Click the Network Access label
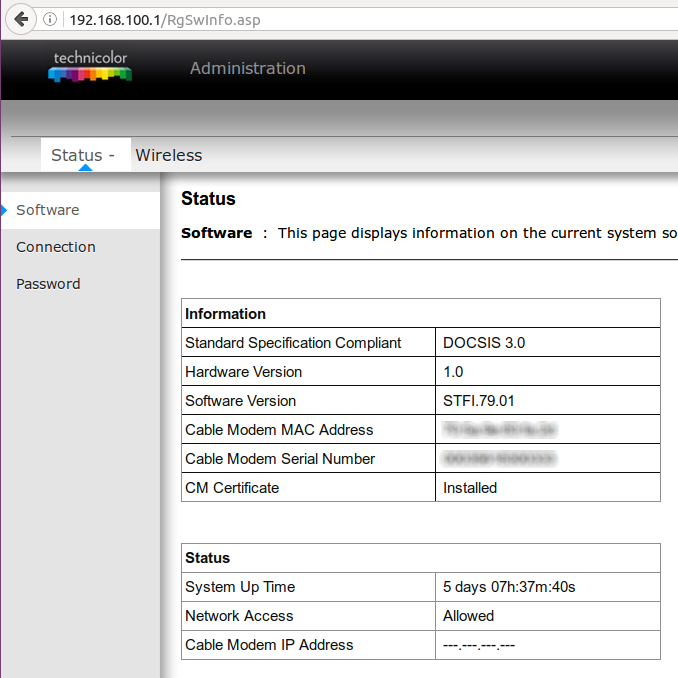The image size is (678, 678). point(239,616)
